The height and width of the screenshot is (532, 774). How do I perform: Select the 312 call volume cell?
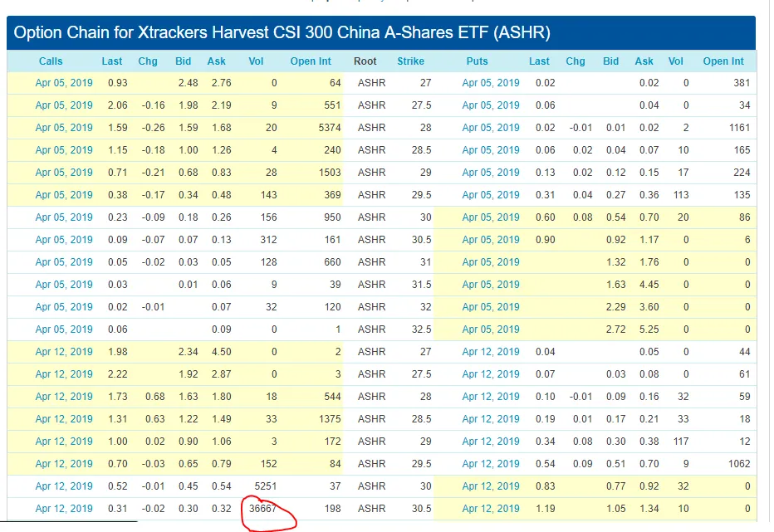coord(268,240)
